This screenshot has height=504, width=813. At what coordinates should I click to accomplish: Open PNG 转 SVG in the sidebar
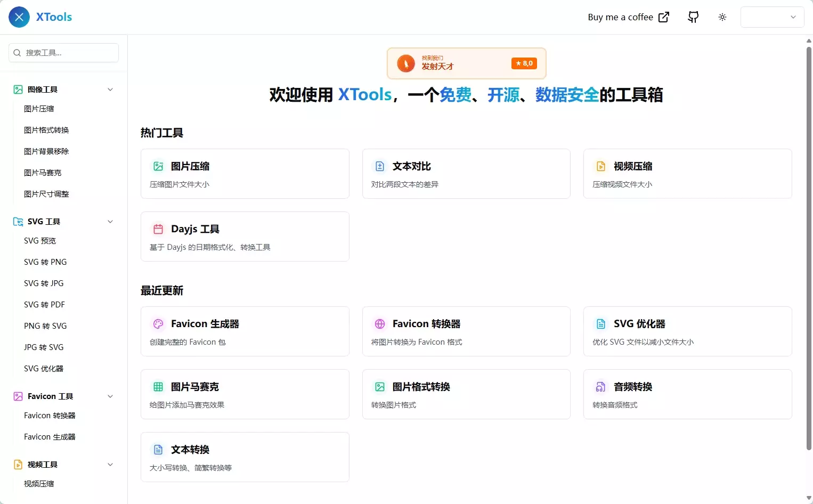45,326
